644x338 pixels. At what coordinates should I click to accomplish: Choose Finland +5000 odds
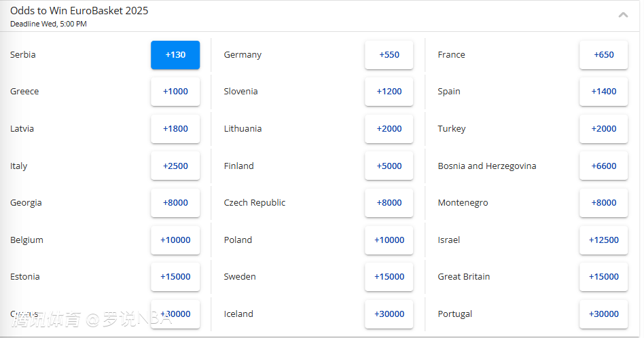(389, 166)
